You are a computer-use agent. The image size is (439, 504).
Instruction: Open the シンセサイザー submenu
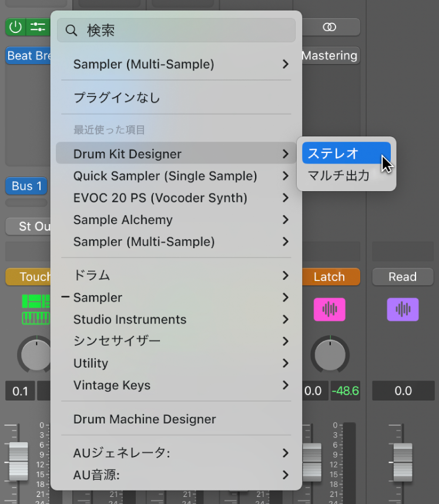click(x=118, y=341)
